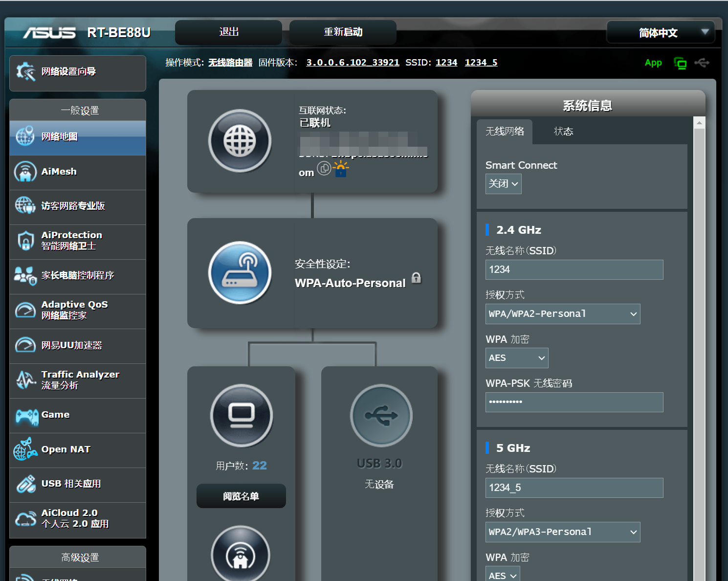Click the internet status globe icon
The height and width of the screenshot is (581, 728).
click(x=240, y=141)
